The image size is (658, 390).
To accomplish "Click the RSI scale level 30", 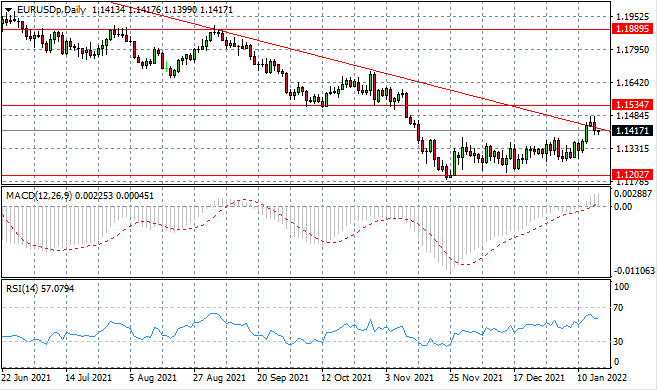I will pos(618,342).
